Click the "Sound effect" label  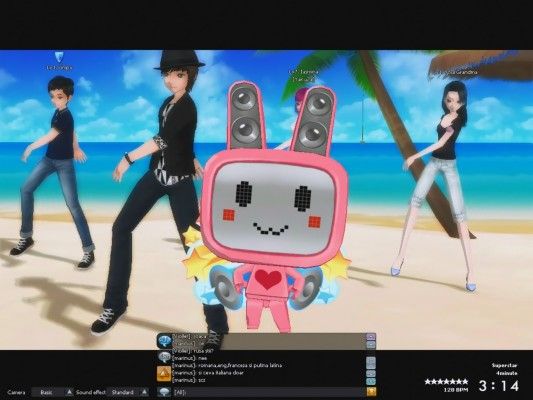[x=91, y=393]
